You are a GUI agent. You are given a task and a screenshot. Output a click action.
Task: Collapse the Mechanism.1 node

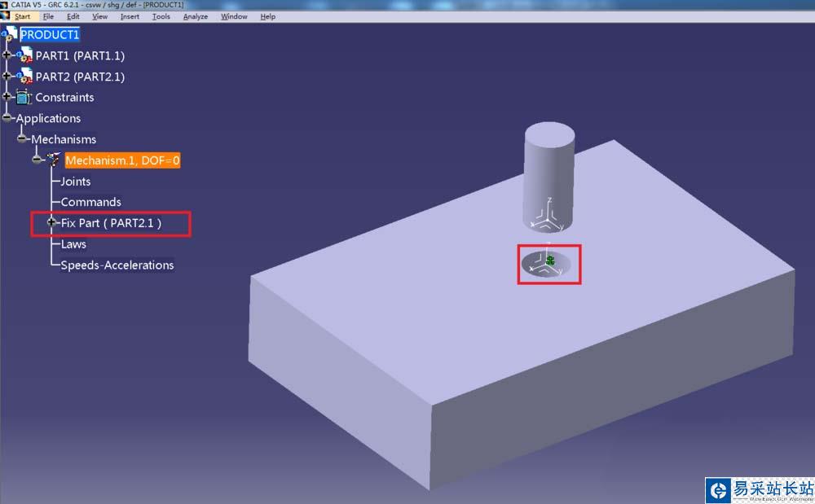pos(37,160)
